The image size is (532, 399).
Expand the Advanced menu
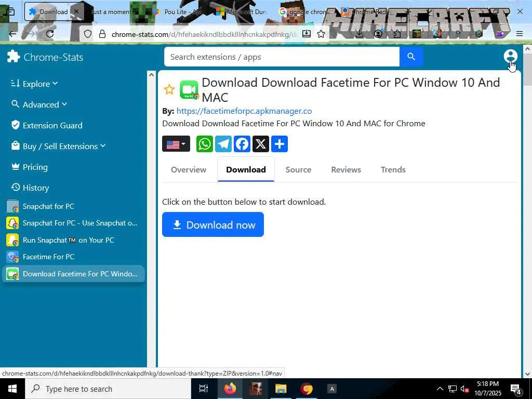[39, 104]
